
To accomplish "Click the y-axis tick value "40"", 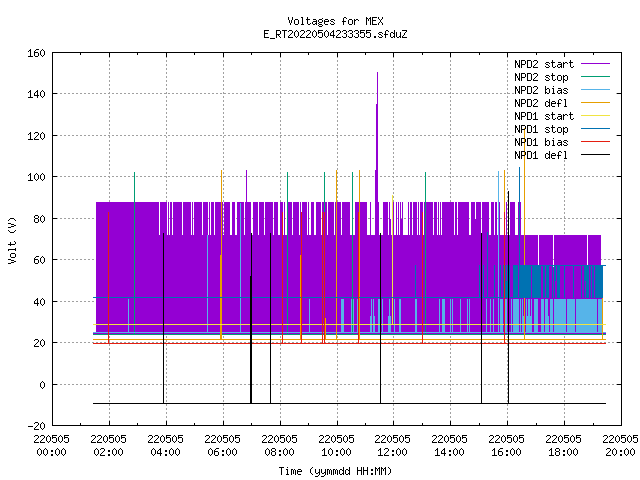I will tap(39, 302).
